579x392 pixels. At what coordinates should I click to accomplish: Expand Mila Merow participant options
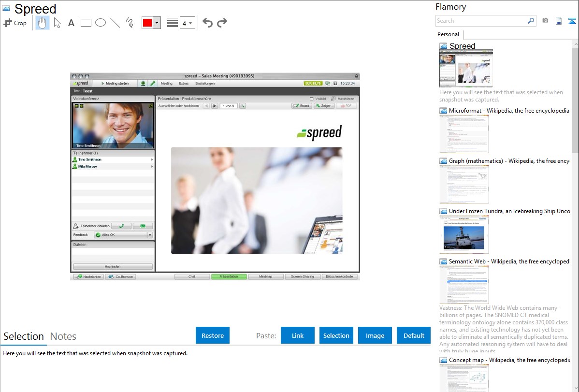[152, 167]
